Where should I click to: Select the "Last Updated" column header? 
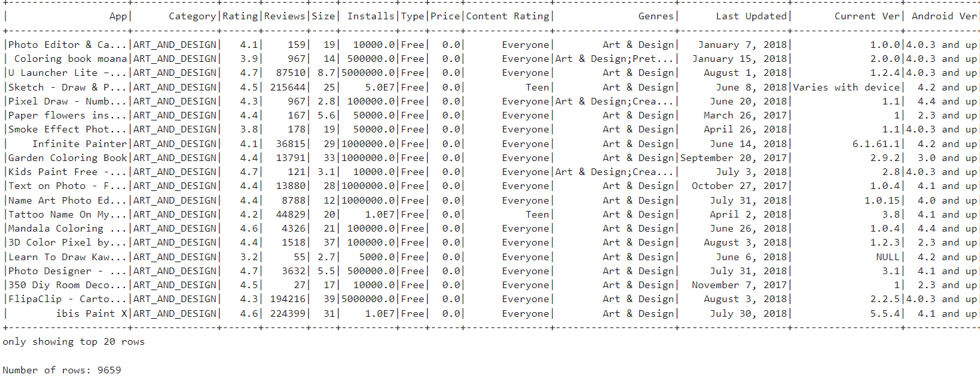(x=752, y=17)
